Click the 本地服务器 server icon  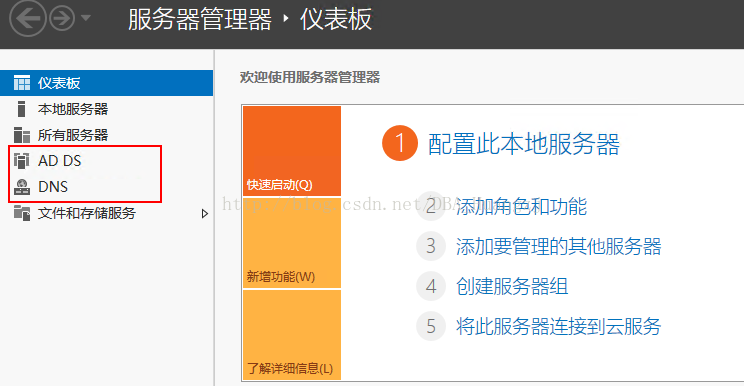pos(21,109)
